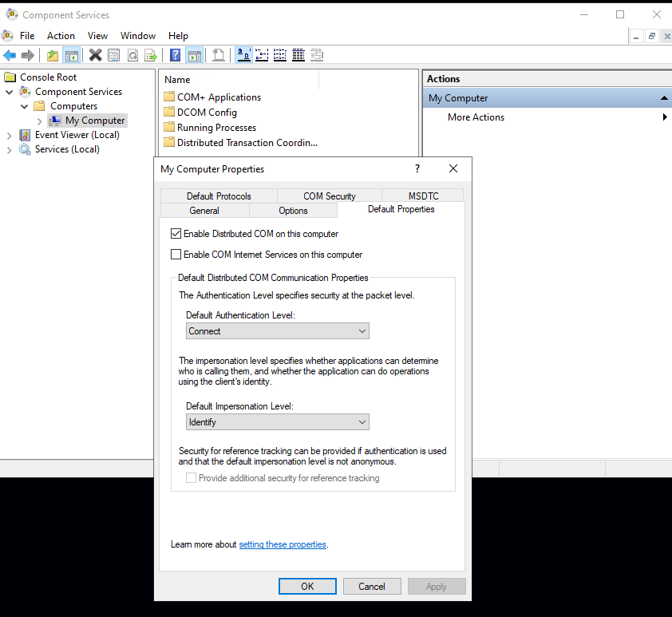Screen dimensions: 672x617
Task: Click the new document toolbar icon
Action: coord(219,55)
